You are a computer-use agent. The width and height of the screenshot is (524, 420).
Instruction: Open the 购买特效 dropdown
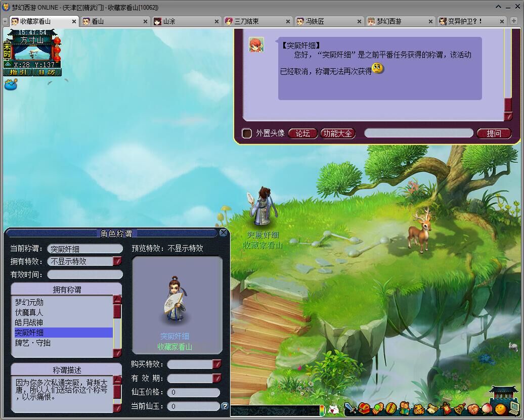point(216,364)
